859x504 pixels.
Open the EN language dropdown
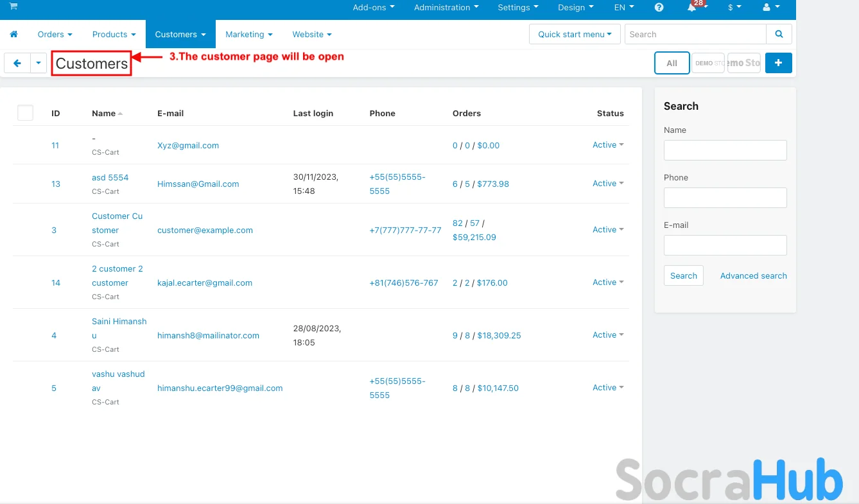tap(623, 8)
